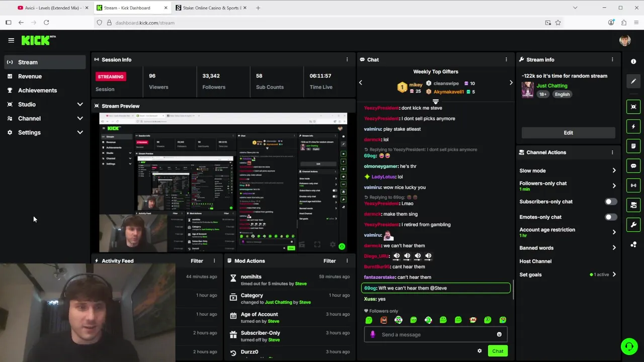This screenshot has height=362, width=644.
Task: Toggle chat bubble widget icon in right sidebar
Action: coord(633,165)
